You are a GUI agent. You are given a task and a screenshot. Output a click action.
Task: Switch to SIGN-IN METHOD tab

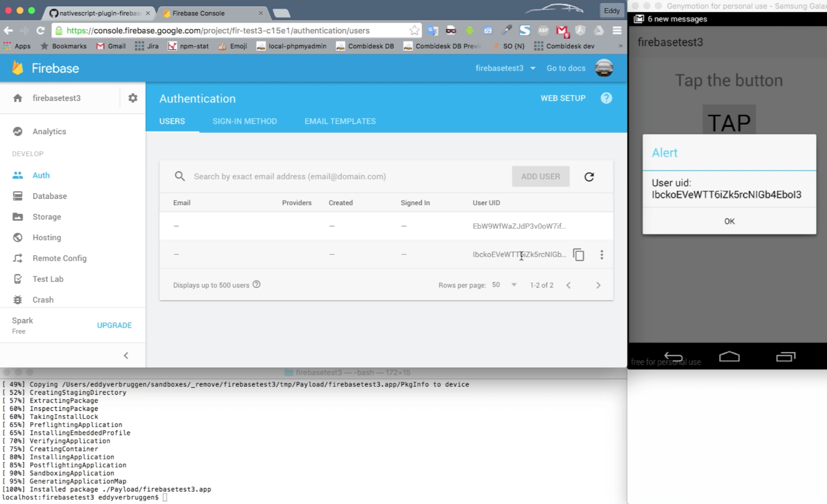point(245,121)
